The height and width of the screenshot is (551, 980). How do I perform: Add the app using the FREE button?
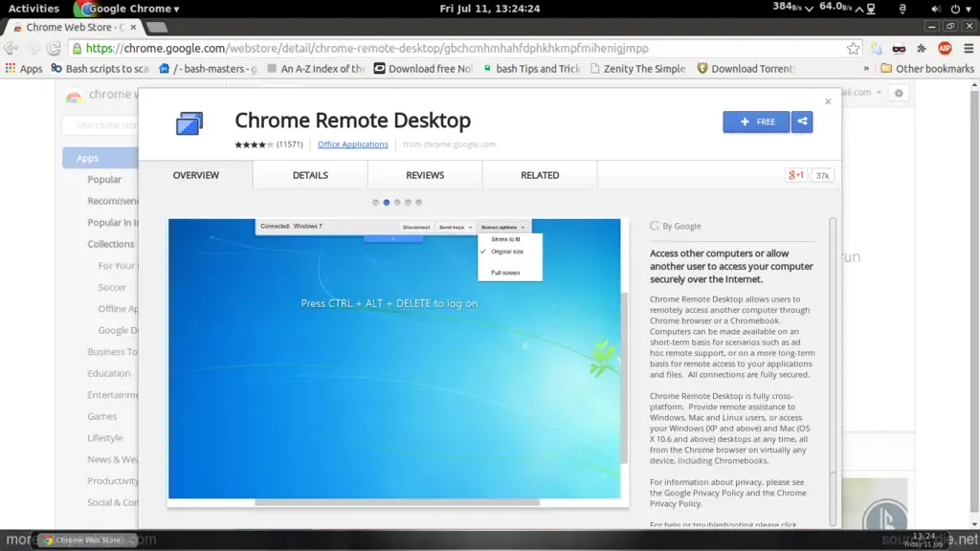point(756,121)
